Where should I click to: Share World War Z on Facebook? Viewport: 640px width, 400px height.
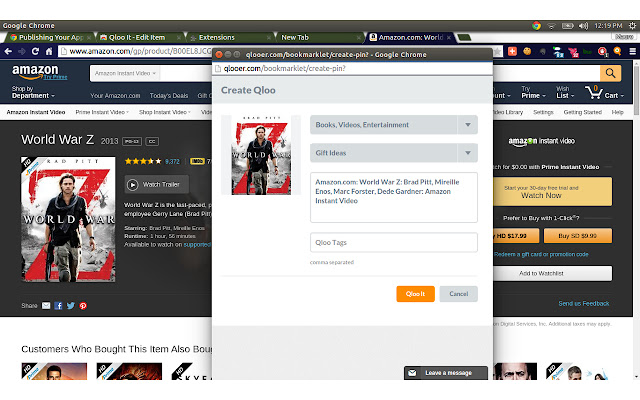point(58,306)
